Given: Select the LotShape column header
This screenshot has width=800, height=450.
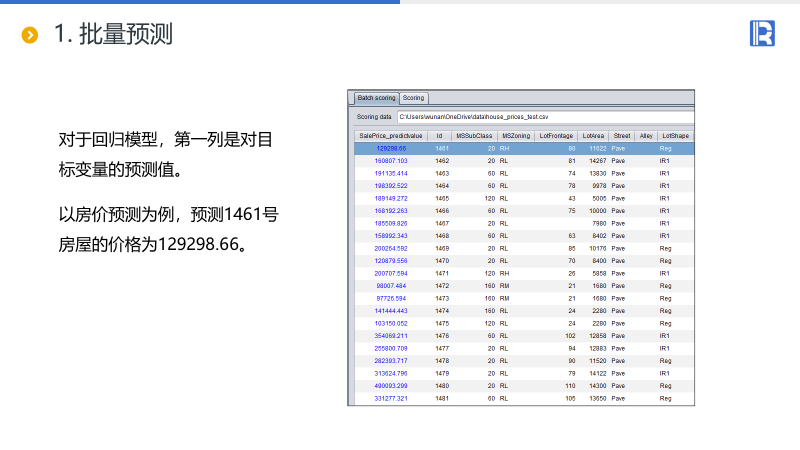Looking at the screenshot, I should tap(675, 135).
